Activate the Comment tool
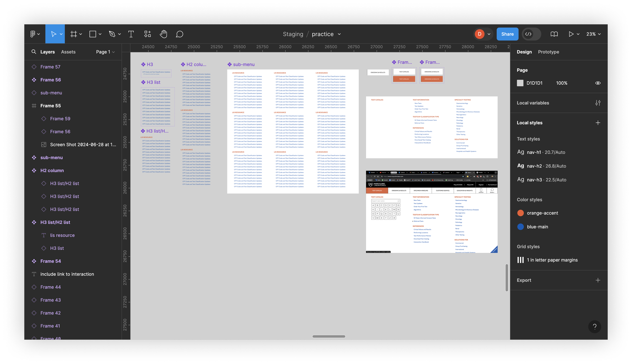 coord(179,34)
